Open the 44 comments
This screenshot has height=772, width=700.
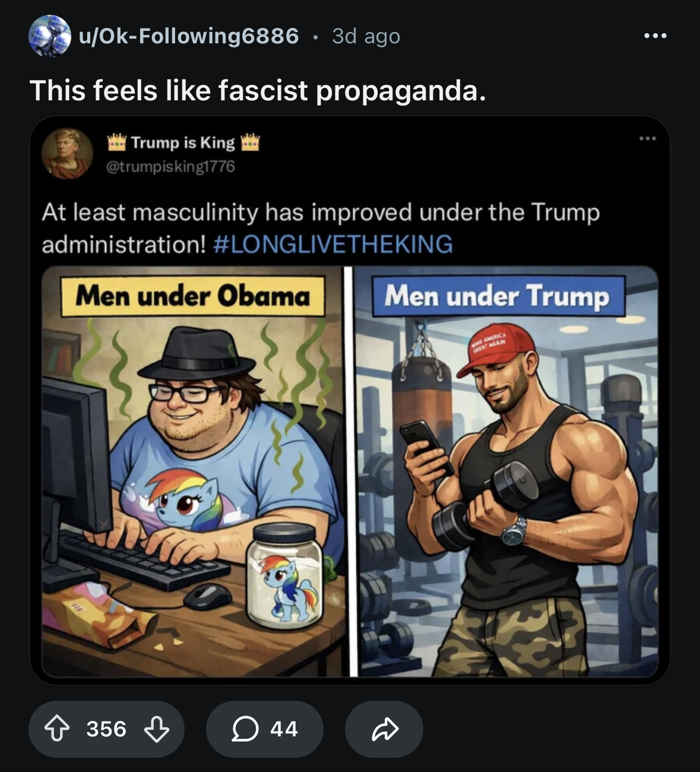click(264, 729)
